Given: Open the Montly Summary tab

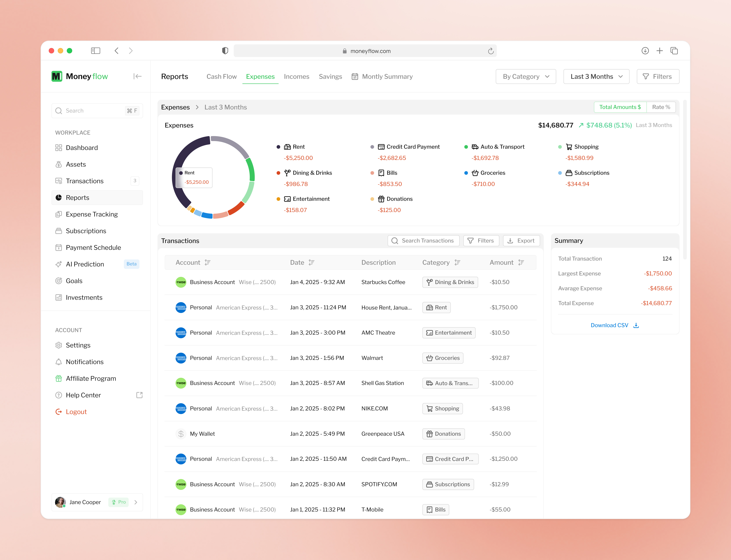Looking at the screenshot, I should [387, 76].
